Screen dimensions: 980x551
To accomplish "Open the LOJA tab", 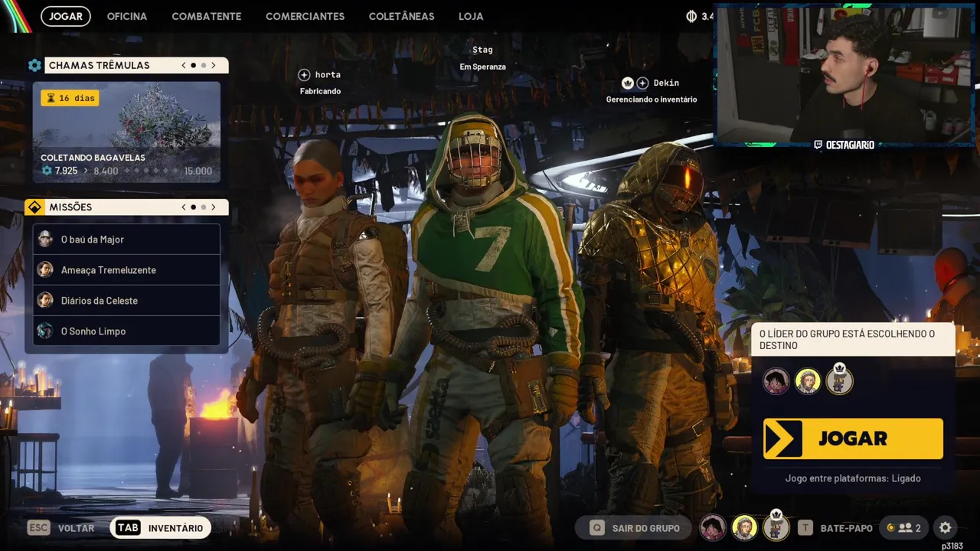I will click(x=471, y=16).
